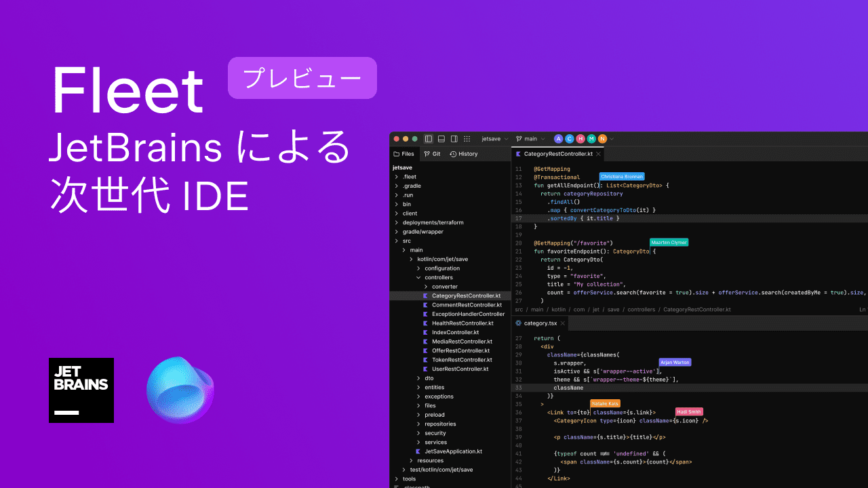This screenshot has height=488, width=868.
Task: Click the Arjan Warton cursor label
Action: tap(675, 362)
